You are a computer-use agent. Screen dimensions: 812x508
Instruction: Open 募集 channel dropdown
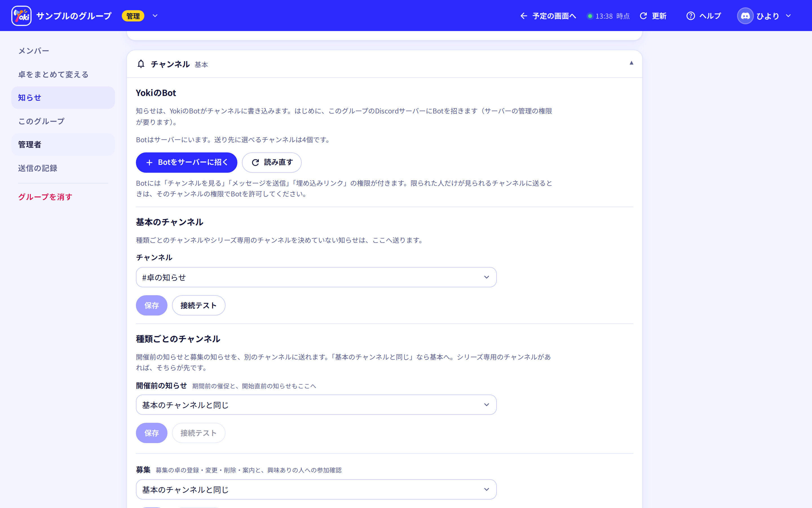click(x=316, y=490)
